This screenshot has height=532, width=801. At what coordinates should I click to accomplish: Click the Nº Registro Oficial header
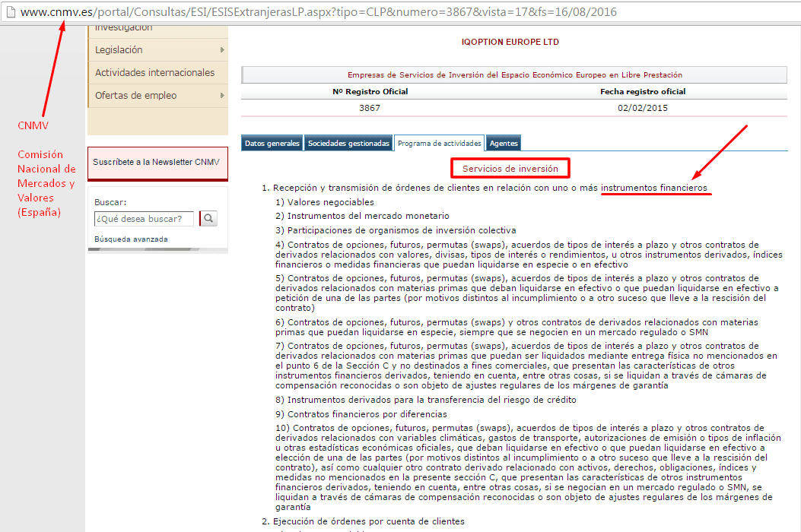370,91
